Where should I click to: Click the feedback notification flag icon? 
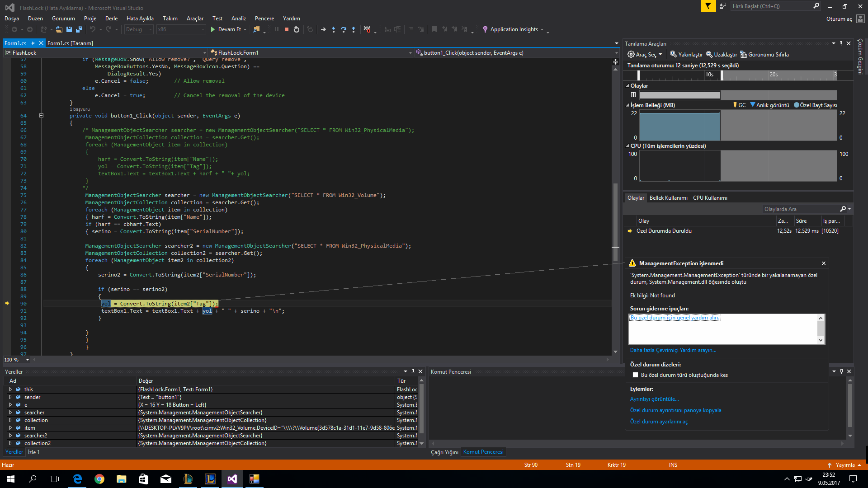[708, 6]
